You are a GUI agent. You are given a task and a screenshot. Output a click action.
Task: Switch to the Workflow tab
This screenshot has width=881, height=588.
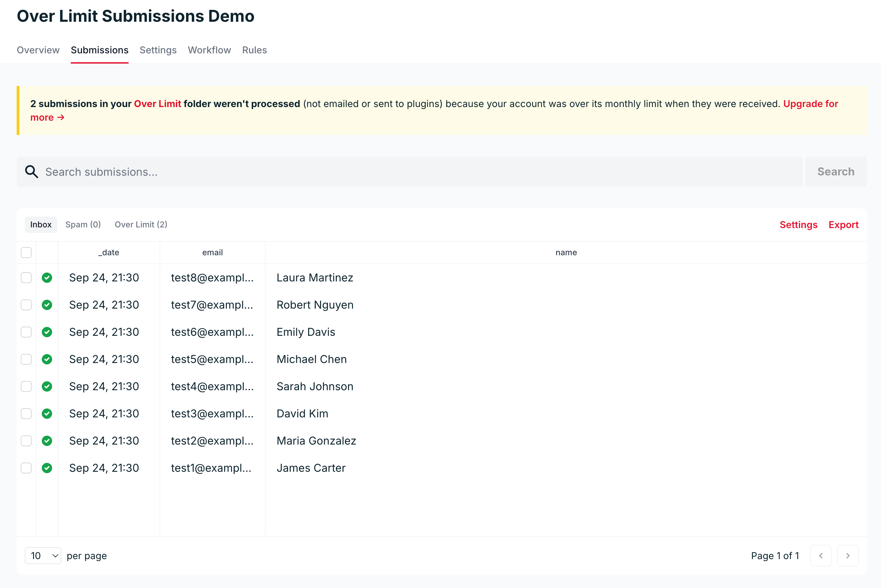click(x=210, y=50)
